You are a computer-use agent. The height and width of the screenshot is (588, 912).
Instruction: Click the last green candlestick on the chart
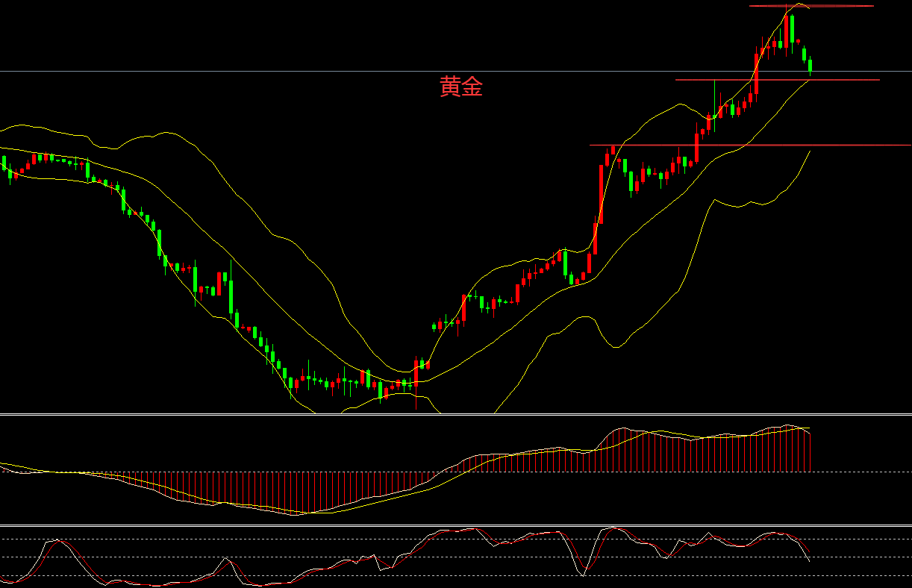811,66
